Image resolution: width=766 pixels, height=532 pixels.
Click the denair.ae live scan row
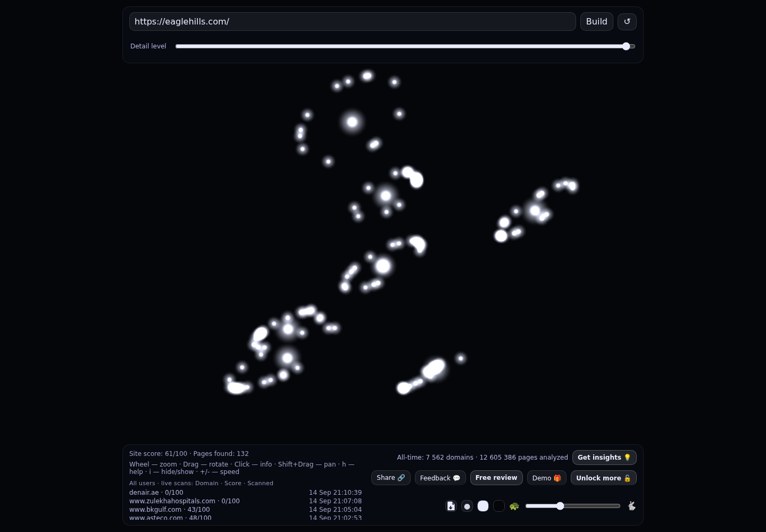245,493
